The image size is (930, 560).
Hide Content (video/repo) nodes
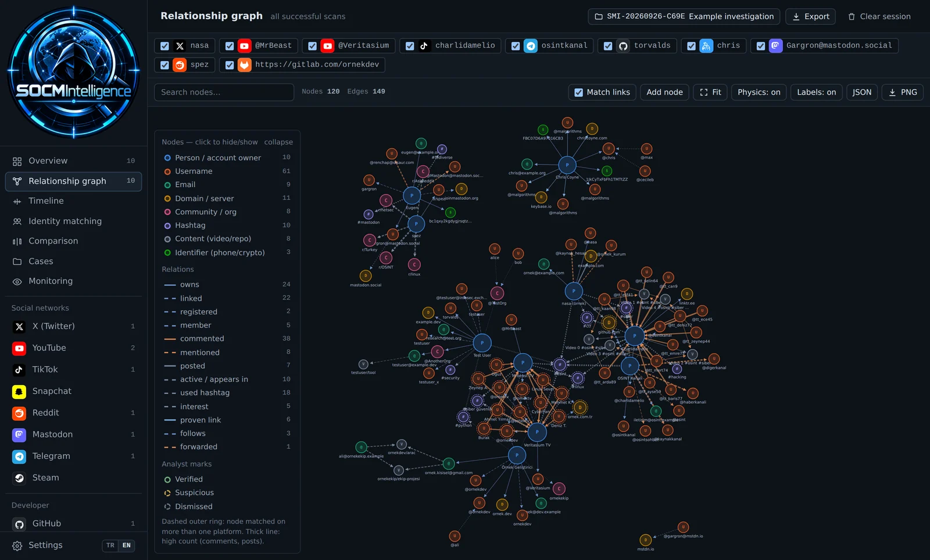tap(227, 239)
